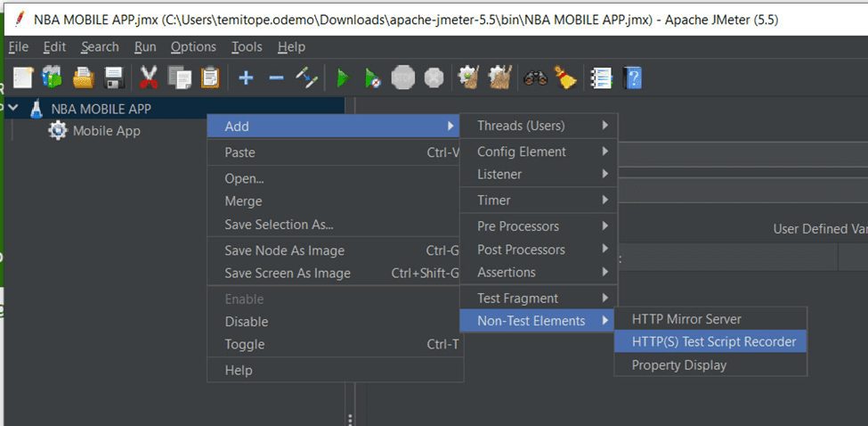Collapse the NBA MOBILE APP tree node
Image resolution: width=868 pixels, height=426 pixels.
[x=13, y=108]
